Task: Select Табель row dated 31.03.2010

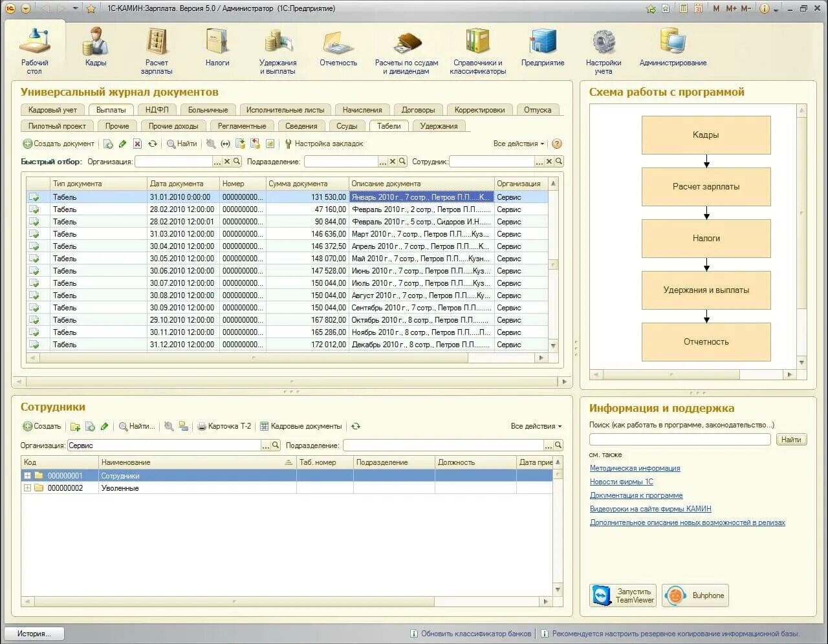Action: point(287,234)
